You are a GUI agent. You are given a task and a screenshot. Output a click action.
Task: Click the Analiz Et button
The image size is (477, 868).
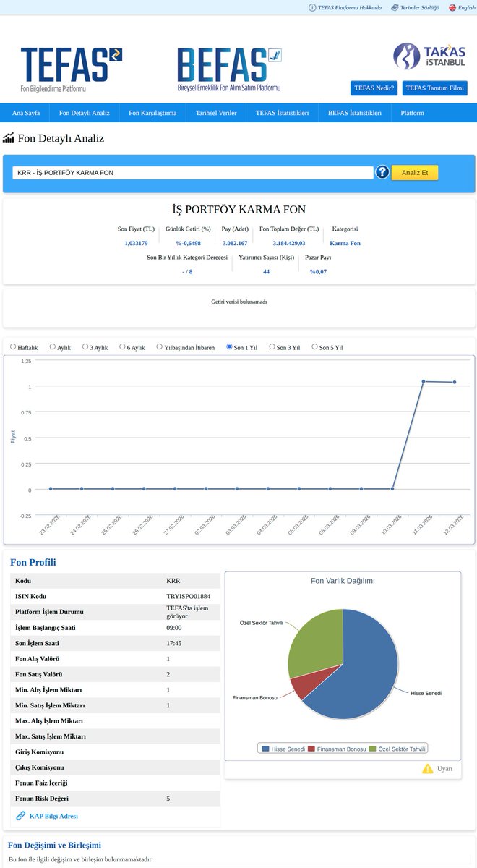[415, 173]
